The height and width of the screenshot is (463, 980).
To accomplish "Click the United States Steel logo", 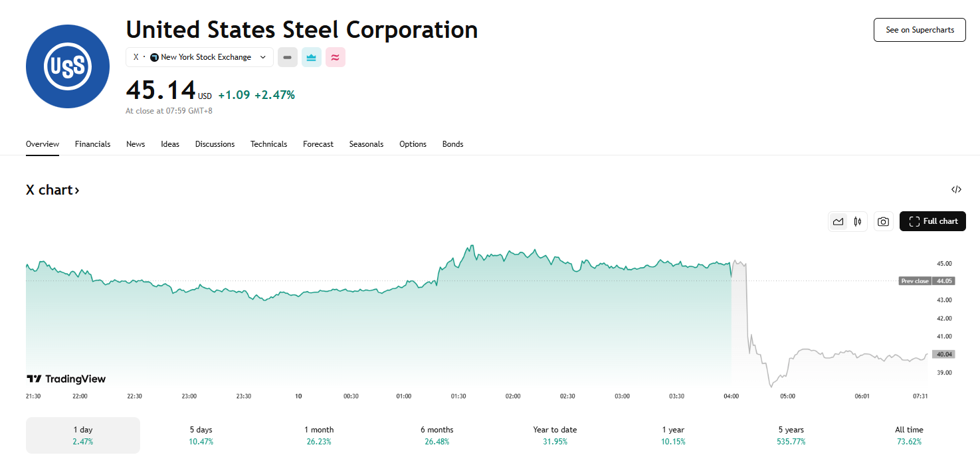I will (68, 66).
